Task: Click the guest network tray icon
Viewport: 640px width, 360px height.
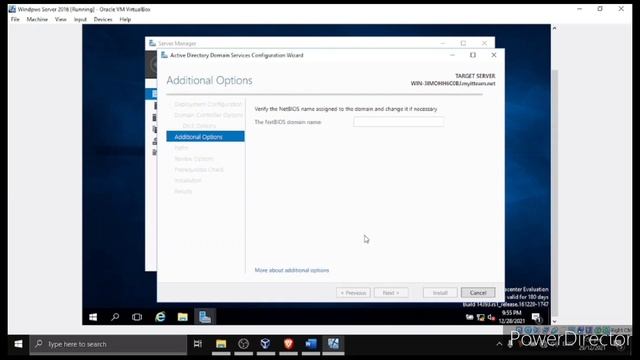Action: point(480,317)
